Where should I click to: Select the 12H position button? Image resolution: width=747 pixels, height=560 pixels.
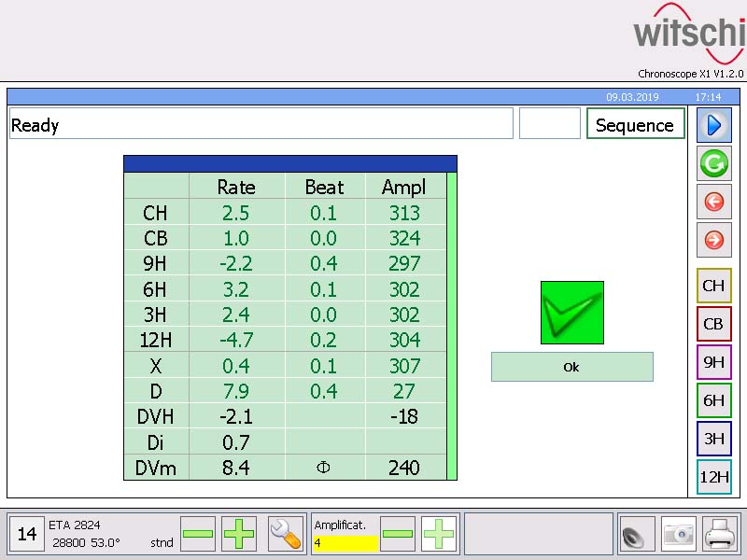(714, 477)
